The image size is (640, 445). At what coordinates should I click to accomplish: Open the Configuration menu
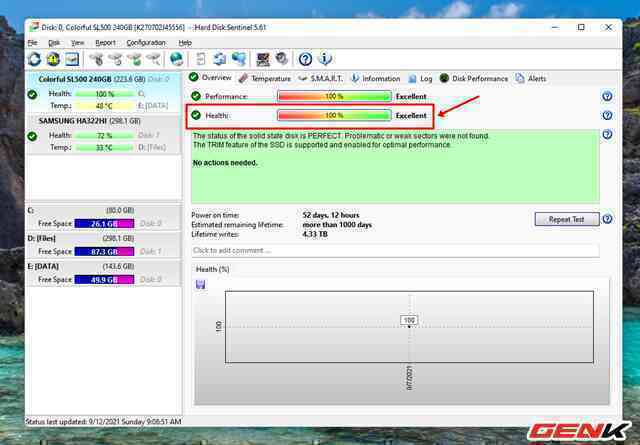[146, 43]
